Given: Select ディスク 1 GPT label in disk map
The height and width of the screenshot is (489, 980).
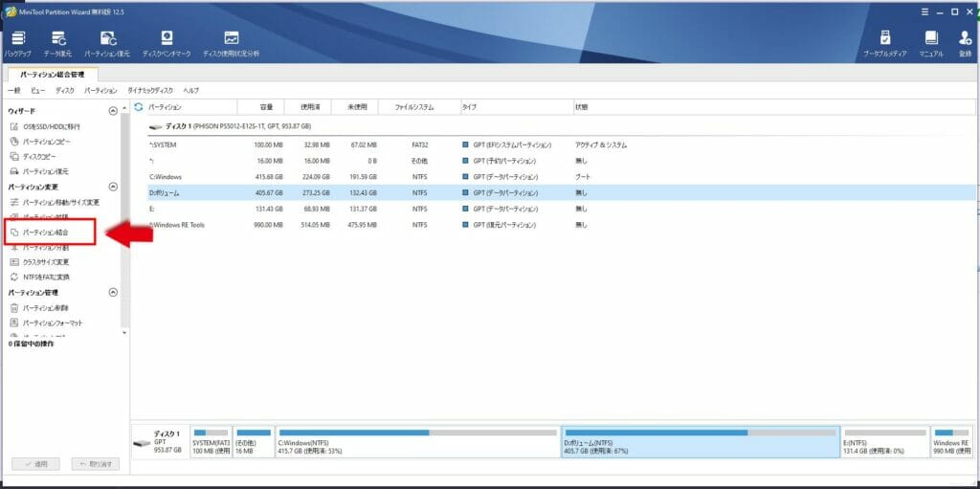Looking at the screenshot, I should (160, 441).
